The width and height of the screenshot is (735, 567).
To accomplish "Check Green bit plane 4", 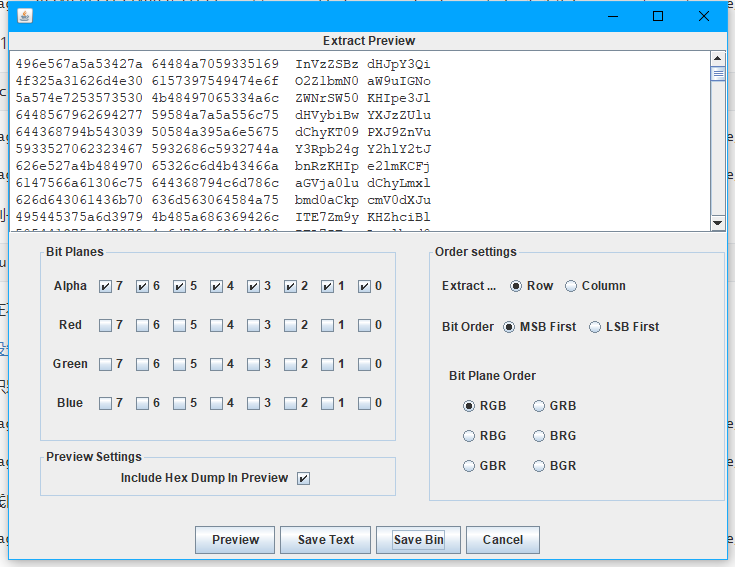I will 217,364.
